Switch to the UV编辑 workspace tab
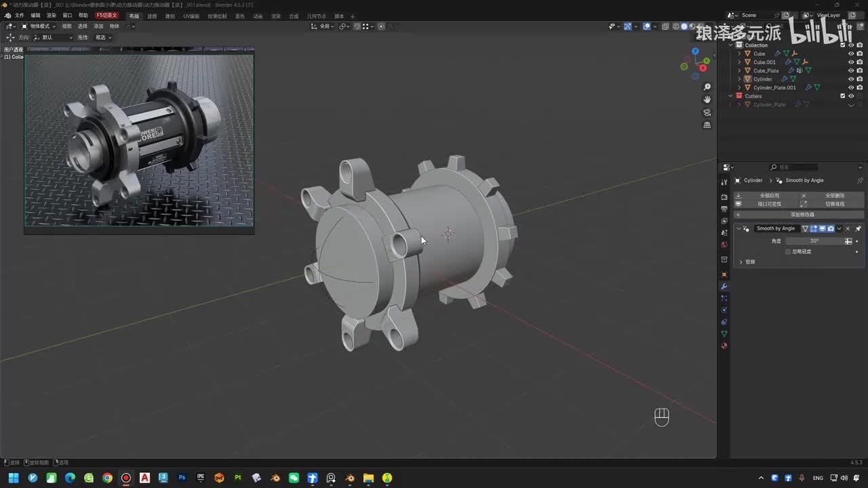The width and height of the screenshot is (868, 488). [x=191, y=16]
